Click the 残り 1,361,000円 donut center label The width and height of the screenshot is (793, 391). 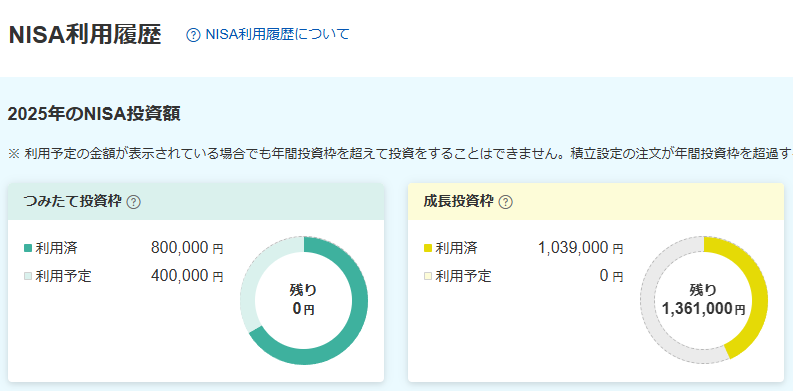[703, 299]
